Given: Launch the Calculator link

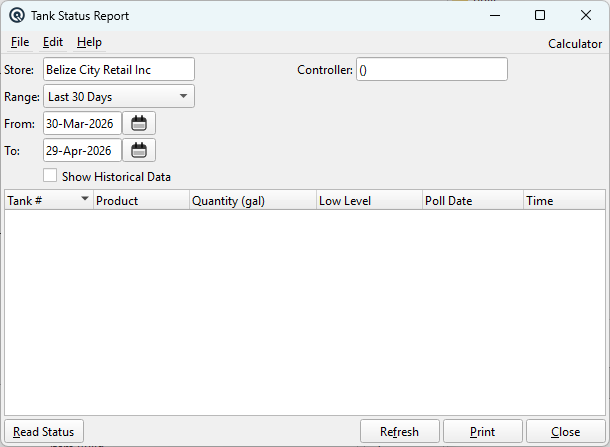Looking at the screenshot, I should pyautogui.click(x=575, y=44).
